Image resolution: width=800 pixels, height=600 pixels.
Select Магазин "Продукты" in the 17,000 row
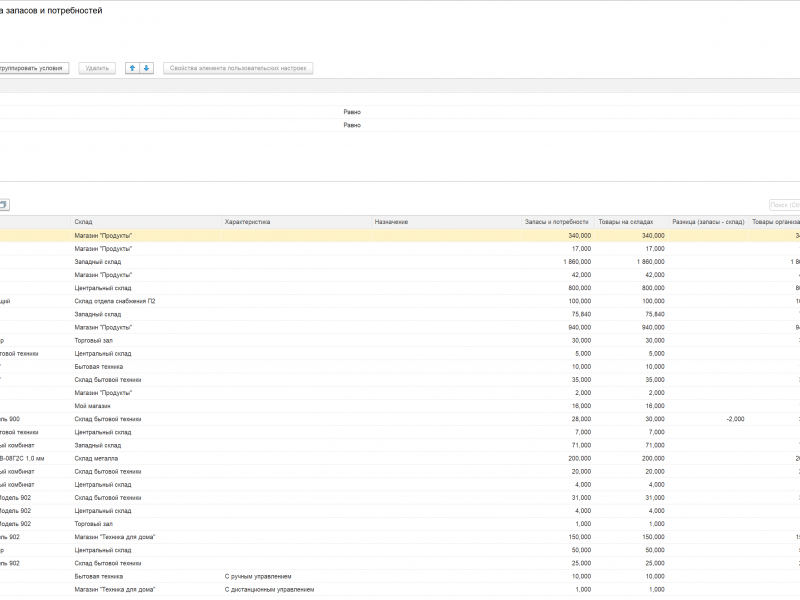coord(103,249)
